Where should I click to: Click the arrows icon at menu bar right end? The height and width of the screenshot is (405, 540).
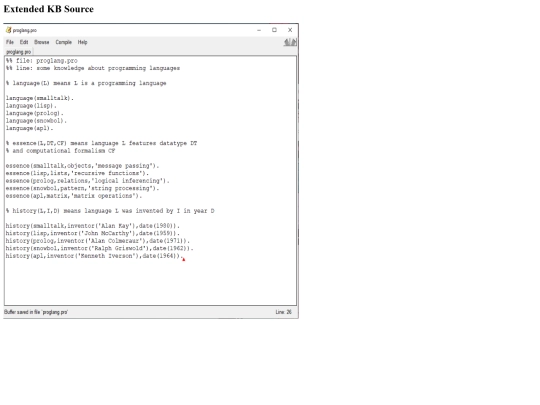tap(290, 42)
